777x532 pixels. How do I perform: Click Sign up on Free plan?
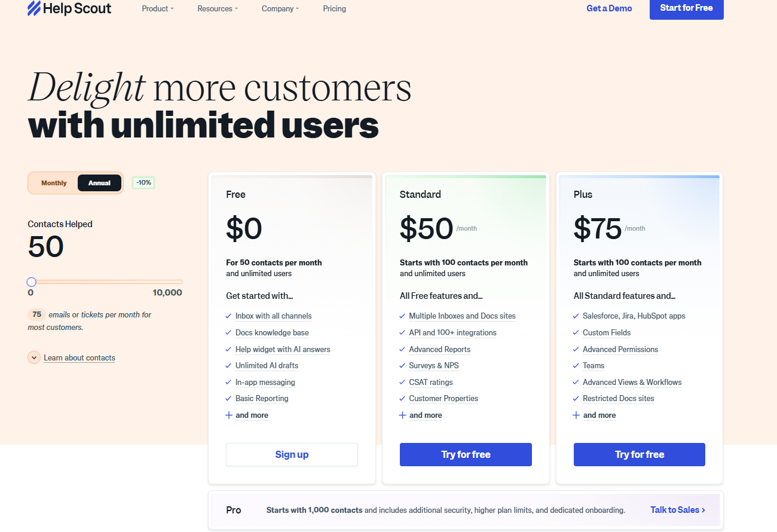[x=292, y=454]
